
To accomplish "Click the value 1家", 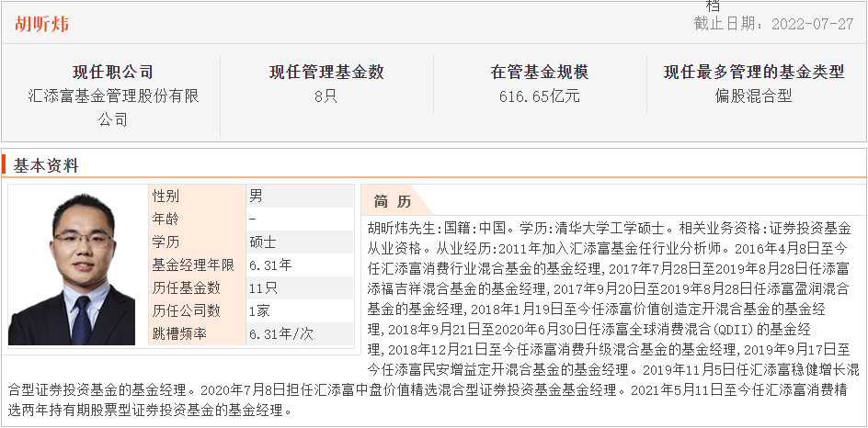I will [x=259, y=311].
